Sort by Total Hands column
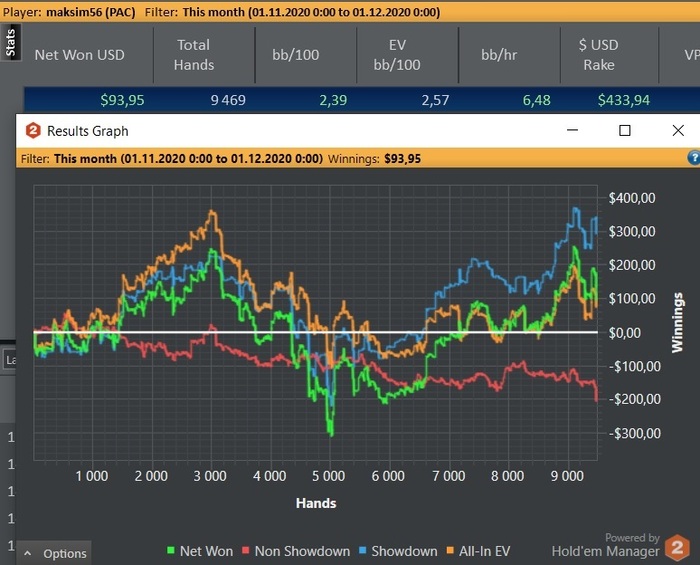The height and width of the screenshot is (565, 700). (x=193, y=55)
